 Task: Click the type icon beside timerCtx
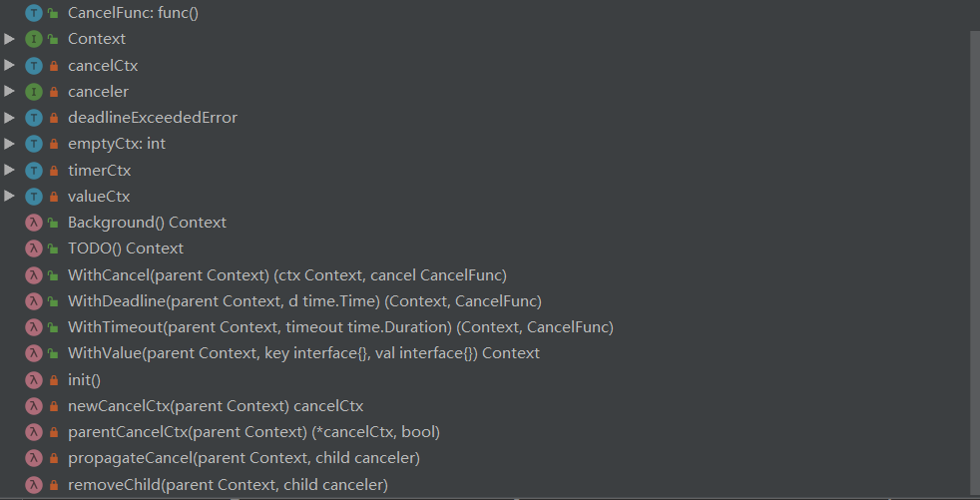click(x=34, y=170)
